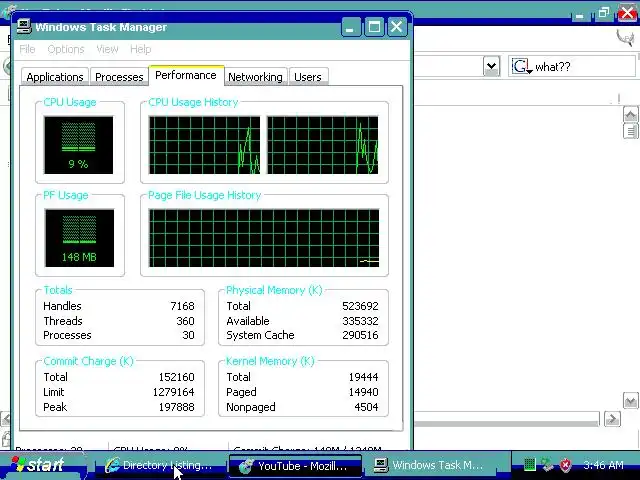Open the Start menu
Screen dimensions: 640x480
tap(43, 465)
